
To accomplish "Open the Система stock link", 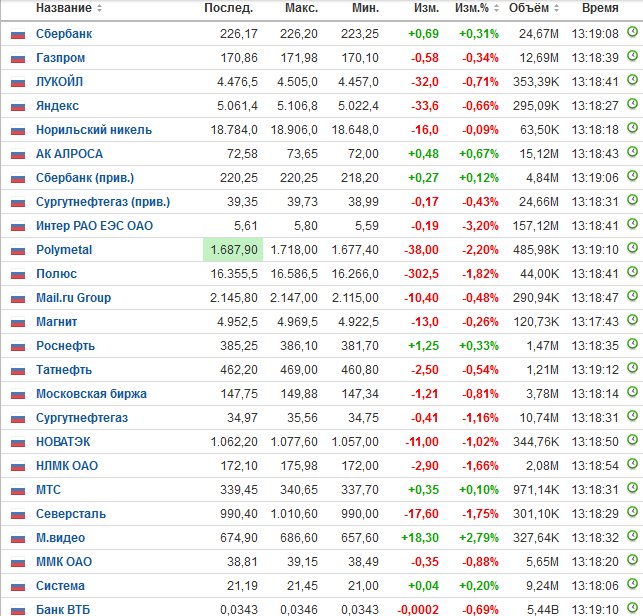I will click(x=60, y=586).
